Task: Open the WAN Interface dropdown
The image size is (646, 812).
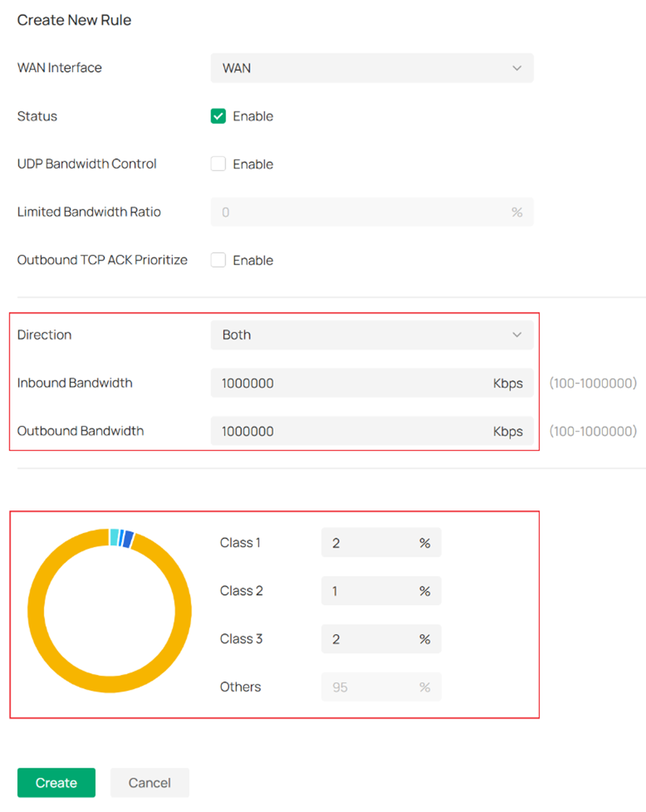Action: 372,68
